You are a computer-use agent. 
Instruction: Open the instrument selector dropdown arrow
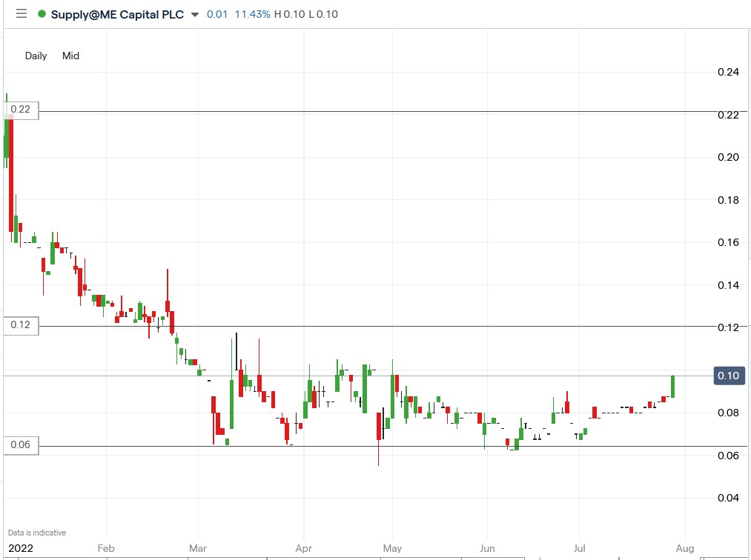pos(194,14)
